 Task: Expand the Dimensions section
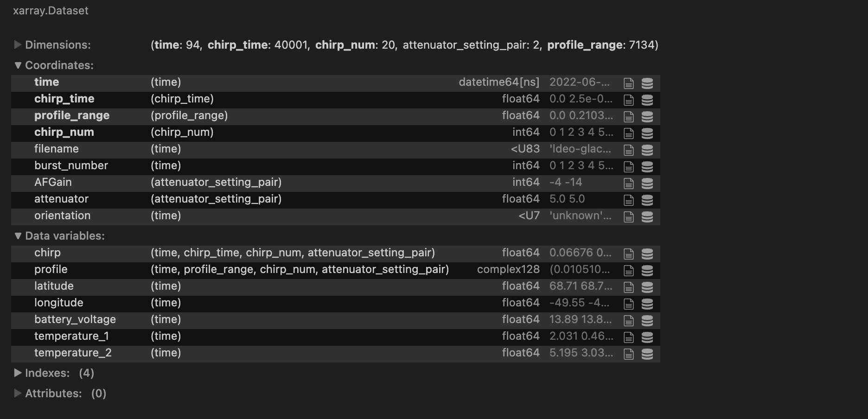pyautogui.click(x=18, y=44)
